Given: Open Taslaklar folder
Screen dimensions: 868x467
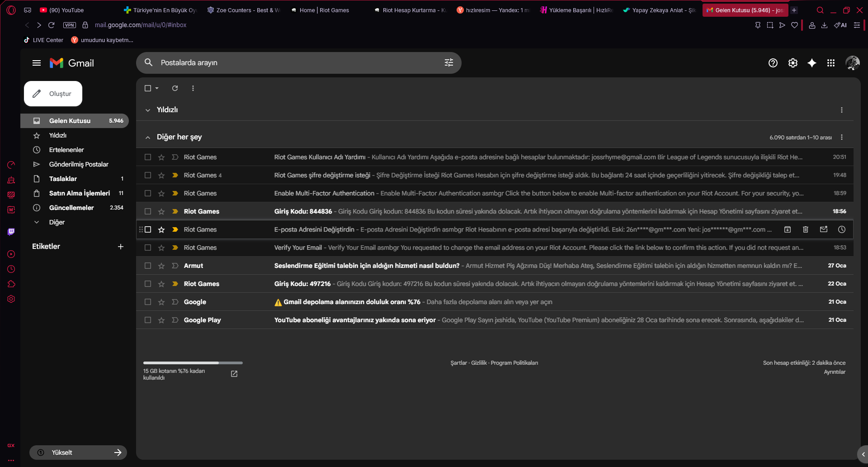Looking at the screenshot, I should [x=63, y=179].
